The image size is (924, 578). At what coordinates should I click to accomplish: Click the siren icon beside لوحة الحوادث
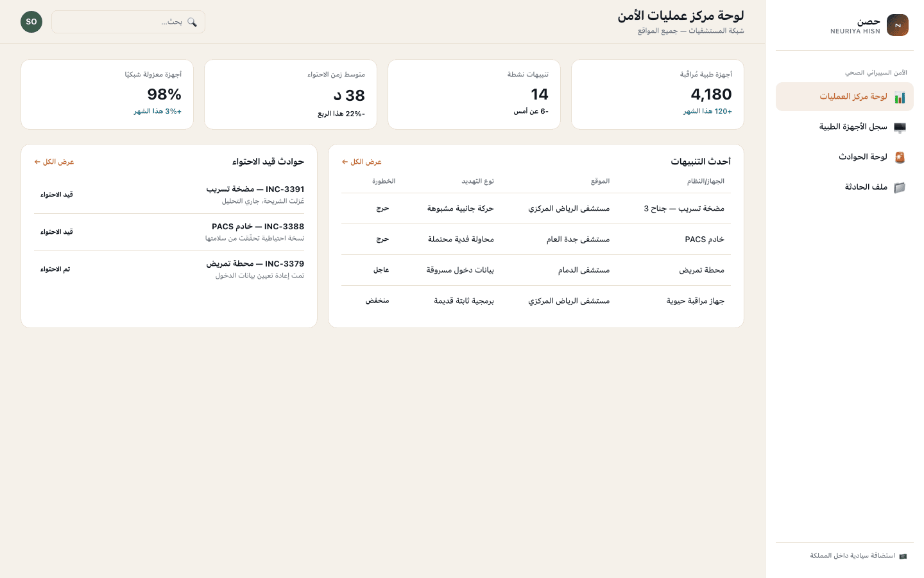pos(900,157)
